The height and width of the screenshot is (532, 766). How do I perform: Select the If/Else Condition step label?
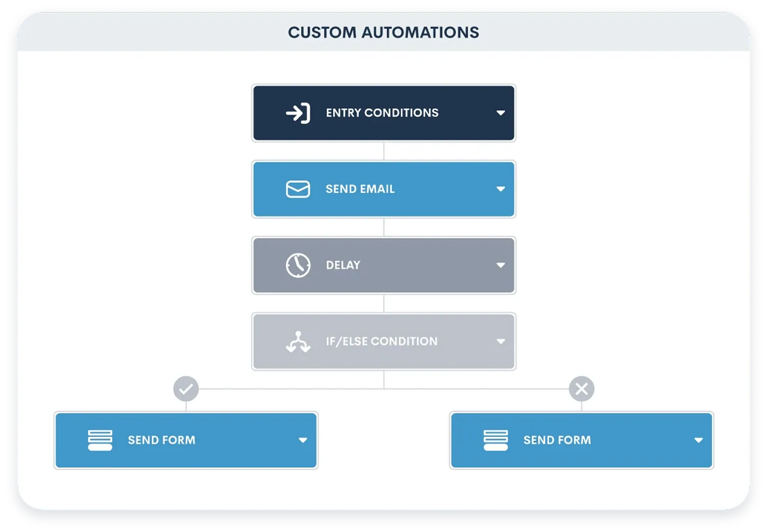(x=381, y=341)
